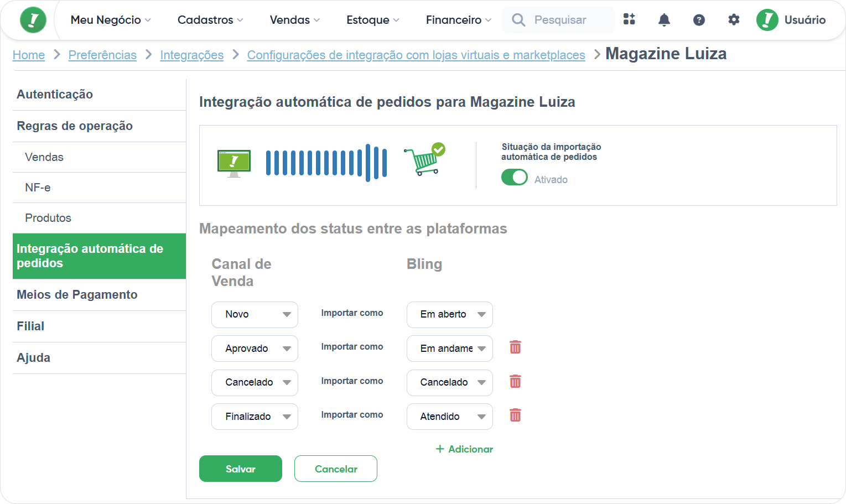
Task: Select Ajuda in the sidebar
Action: tap(100, 358)
